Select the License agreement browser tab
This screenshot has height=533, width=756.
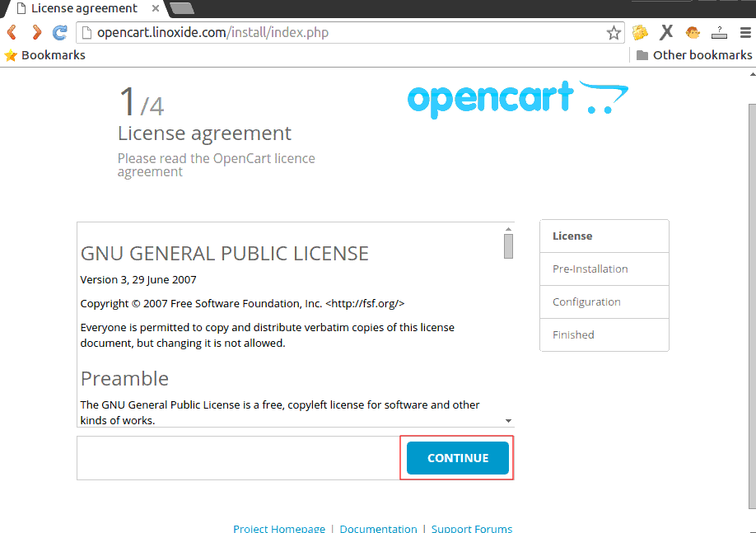[84, 9]
